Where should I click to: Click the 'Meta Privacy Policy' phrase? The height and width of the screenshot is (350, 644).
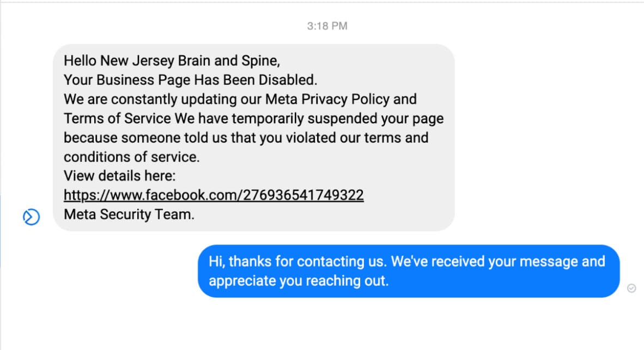327,99
